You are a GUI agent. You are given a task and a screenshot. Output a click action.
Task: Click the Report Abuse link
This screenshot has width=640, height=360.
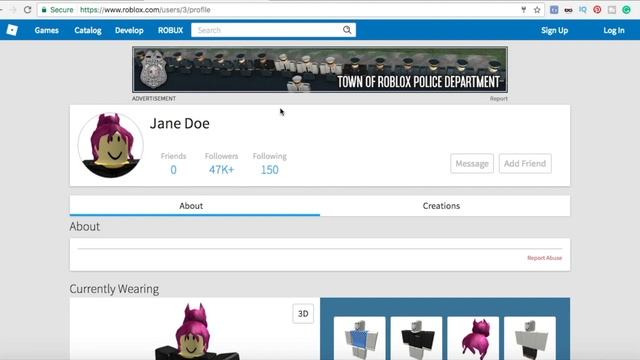(x=544, y=258)
